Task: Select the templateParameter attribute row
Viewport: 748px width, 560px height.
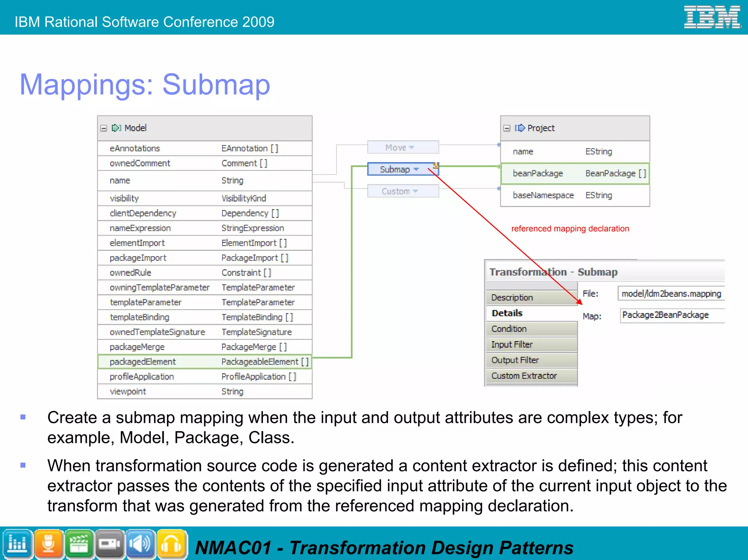Action: 205,302
